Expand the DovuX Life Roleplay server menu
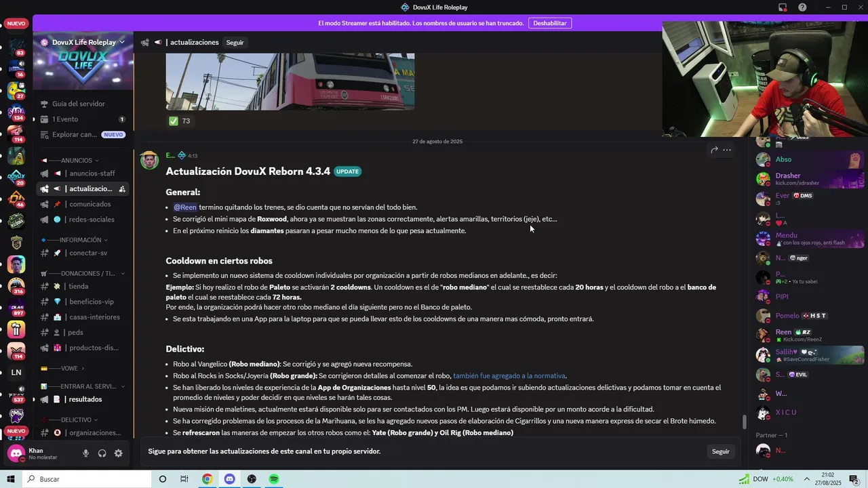 (x=83, y=42)
